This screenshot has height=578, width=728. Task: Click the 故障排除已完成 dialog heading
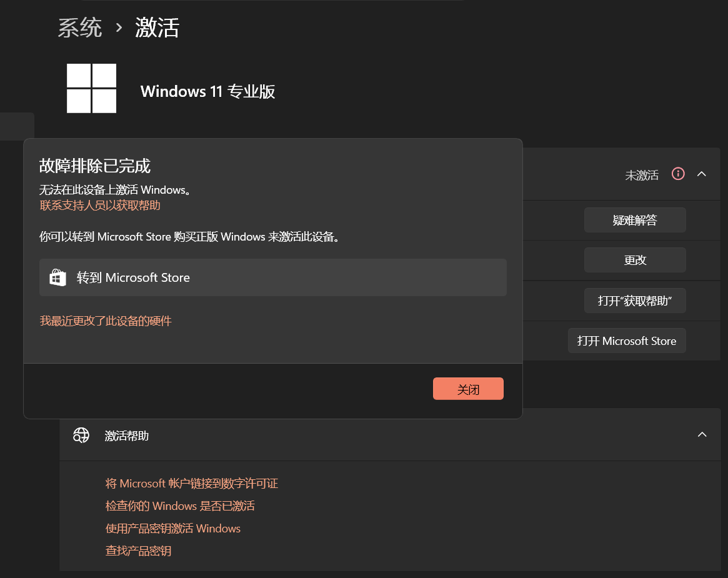coord(95,166)
